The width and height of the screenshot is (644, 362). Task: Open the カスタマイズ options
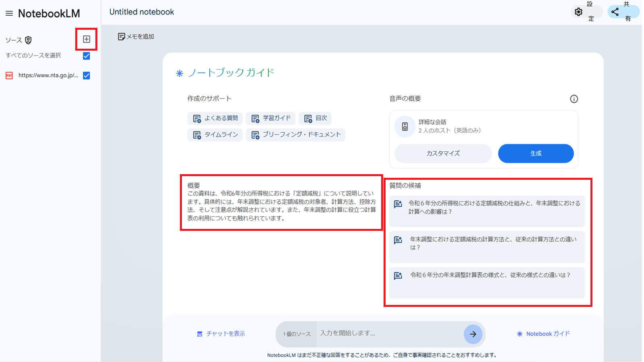pyautogui.click(x=442, y=153)
